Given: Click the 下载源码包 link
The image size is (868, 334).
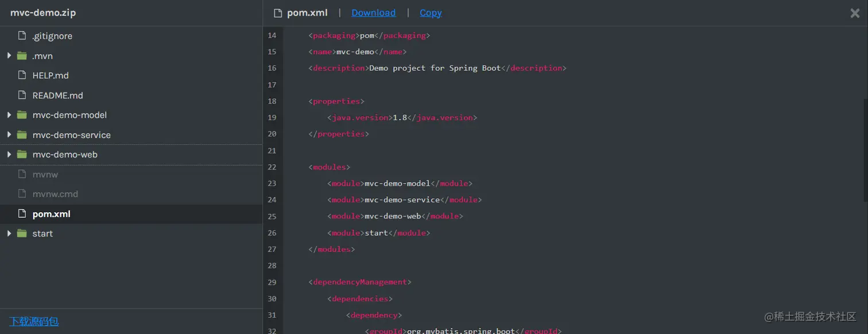Looking at the screenshot, I should 34,321.
